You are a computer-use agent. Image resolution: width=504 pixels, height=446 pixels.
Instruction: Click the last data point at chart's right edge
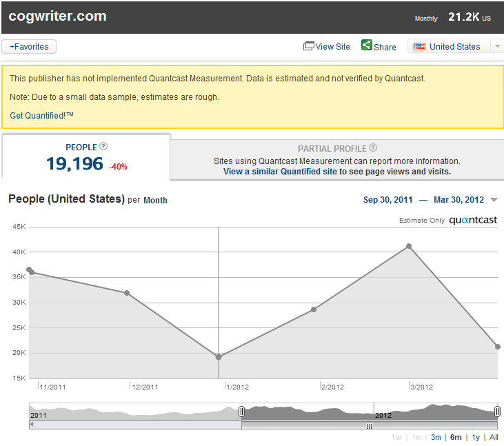click(498, 347)
